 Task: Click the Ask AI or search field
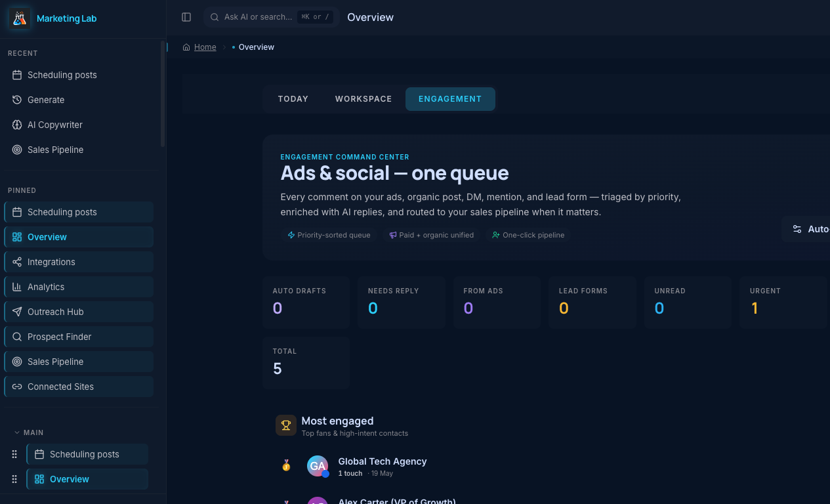pyautogui.click(x=272, y=17)
